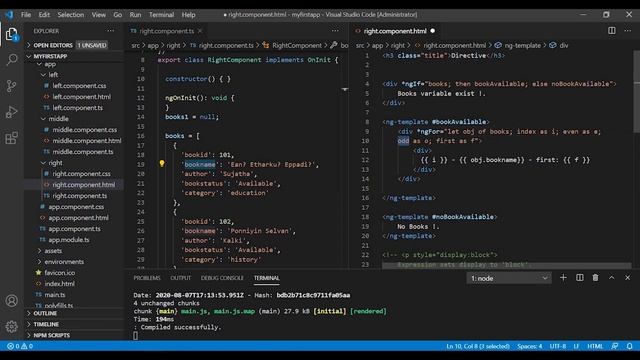Change language mode via HTML status

coord(595,346)
